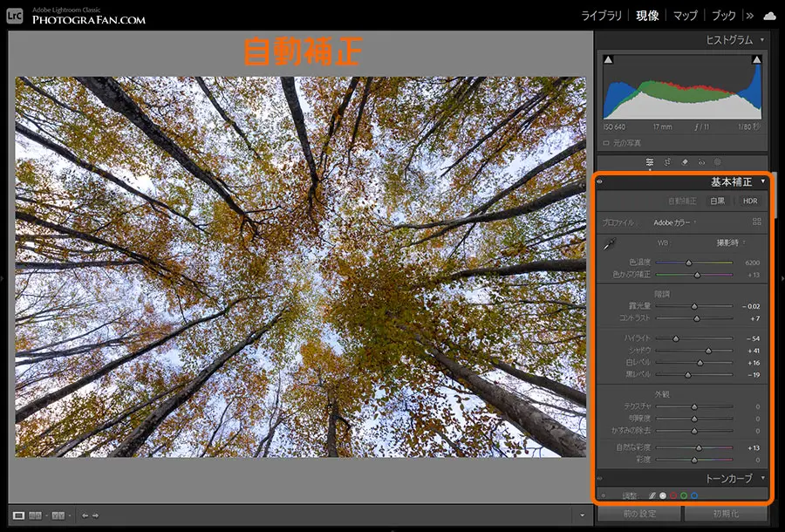
Task: Click the ハイライト value field -54
Action: pyautogui.click(x=753, y=338)
